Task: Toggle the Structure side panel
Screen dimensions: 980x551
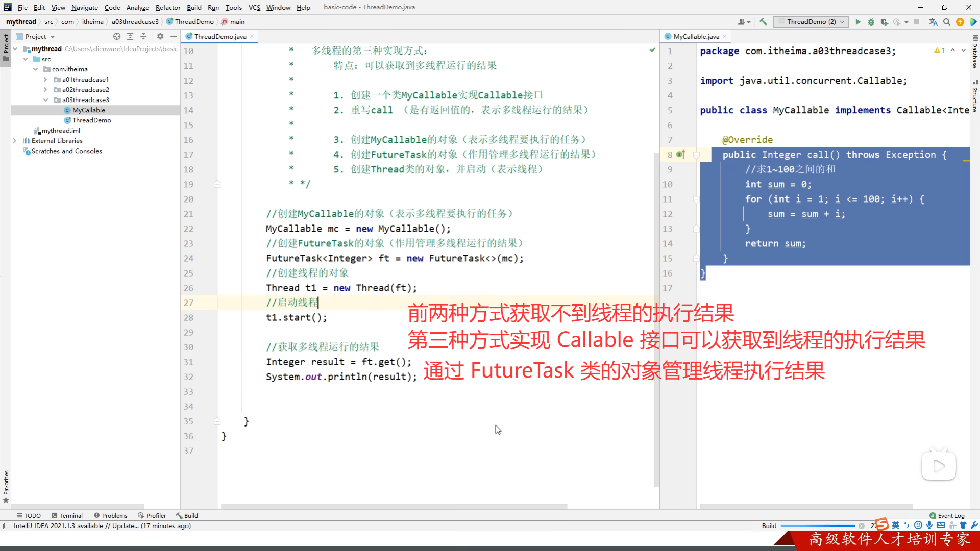Action: tap(975, 96)
